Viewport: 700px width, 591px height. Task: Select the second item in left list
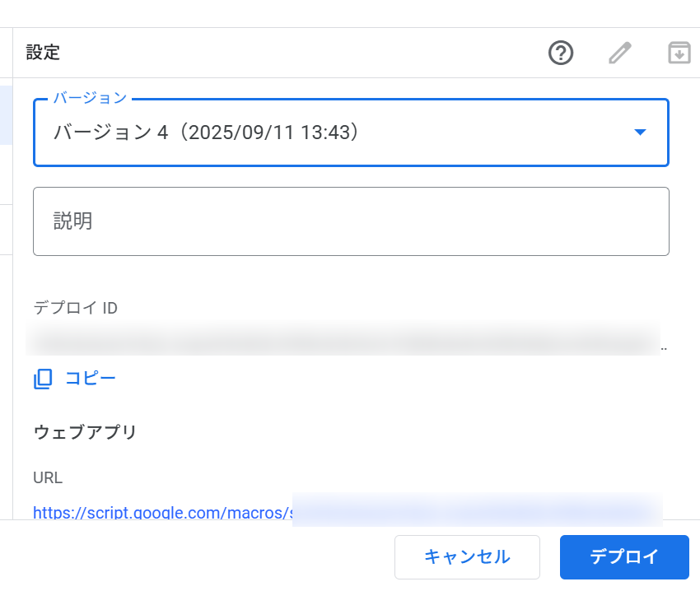click(6, 175)
